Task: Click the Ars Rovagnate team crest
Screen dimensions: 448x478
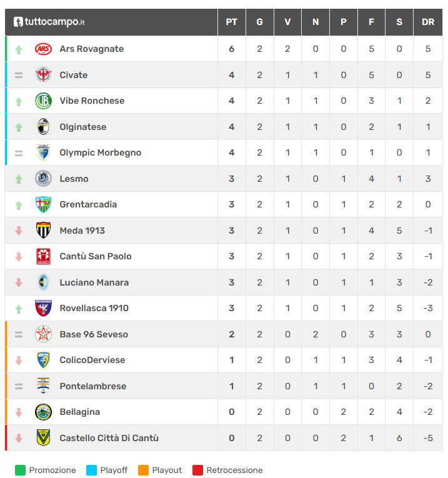Action: pos(43,49)
